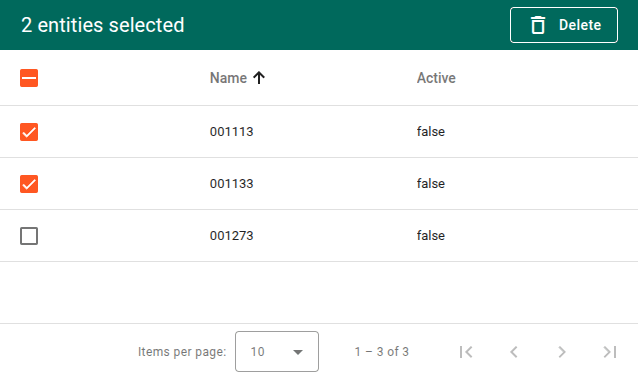Click the false value in row 001113

tap(430, 132)
